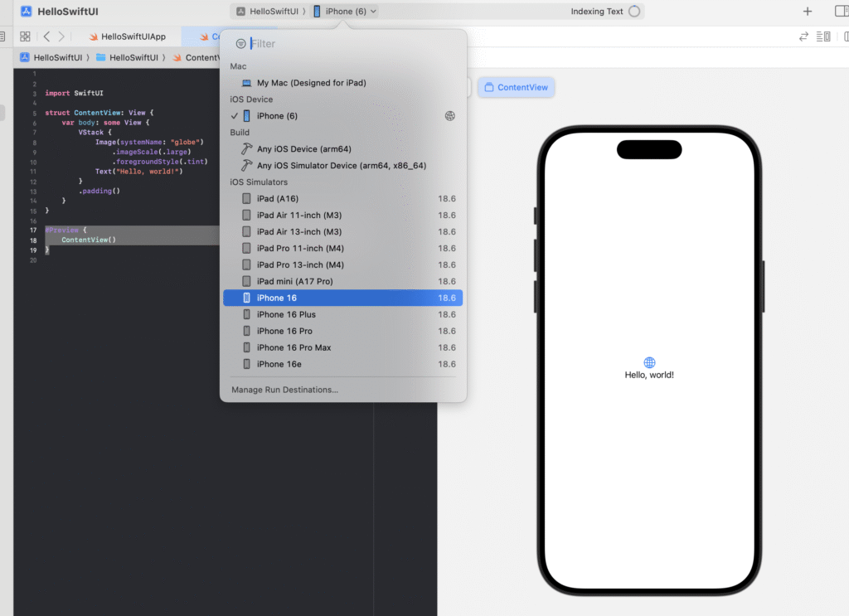Open Manage Run Destinations…

285,390
